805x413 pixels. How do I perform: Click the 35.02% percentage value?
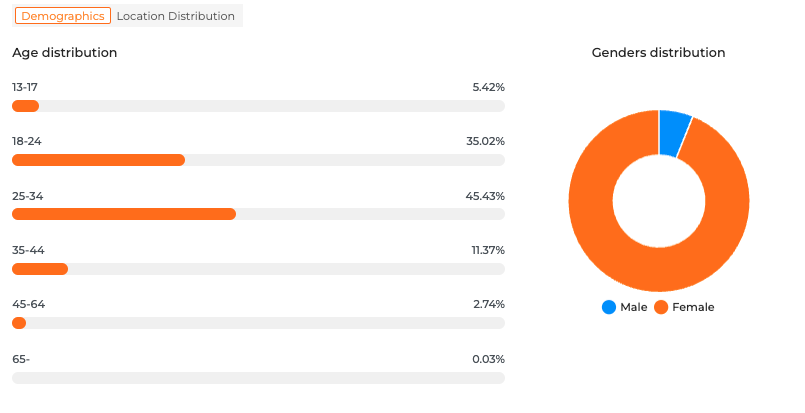[x=485, y=141]
